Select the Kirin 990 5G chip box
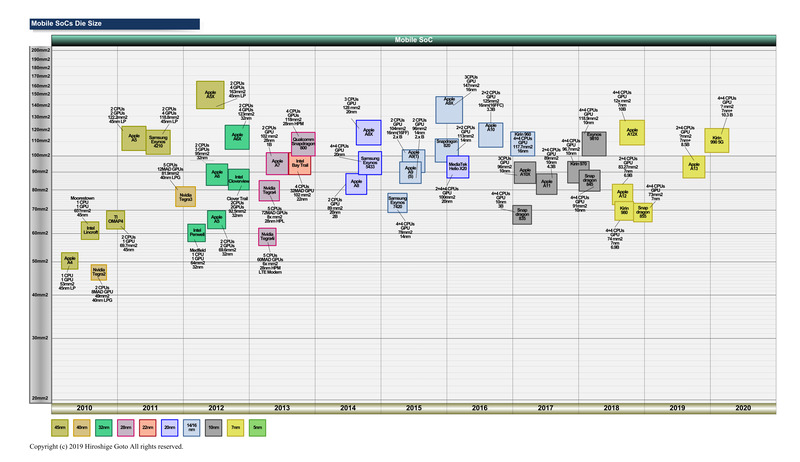 (717, 141)
